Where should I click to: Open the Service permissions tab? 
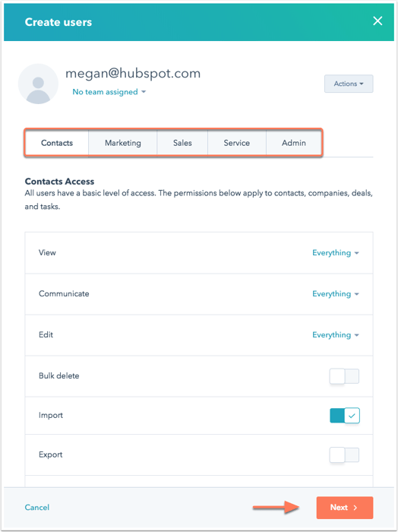[x=237, y=143]
